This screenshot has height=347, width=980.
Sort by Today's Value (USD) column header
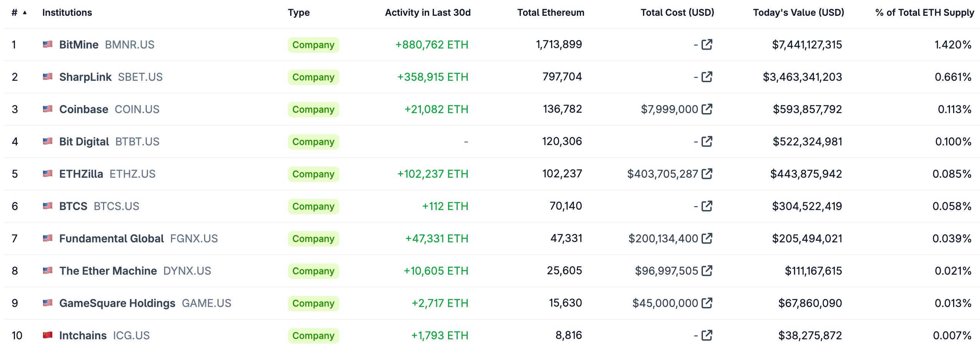798,13
